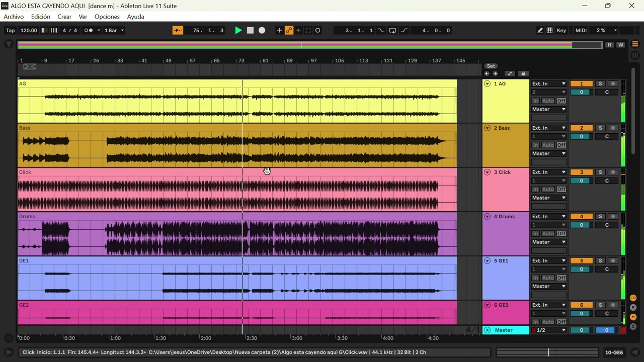Open Master 1/2 output dropdown
Viewport: 644px width, 362px height.
point(549,330)
